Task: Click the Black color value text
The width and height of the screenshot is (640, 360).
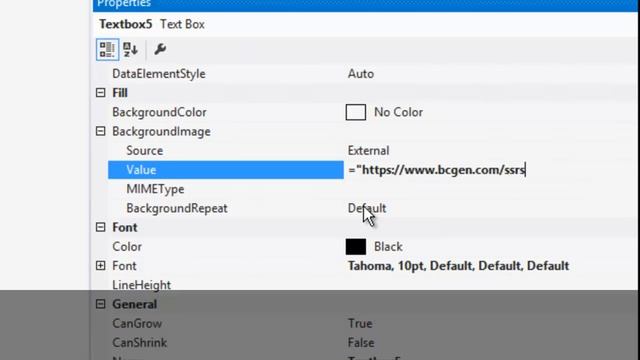Action: 388,247
